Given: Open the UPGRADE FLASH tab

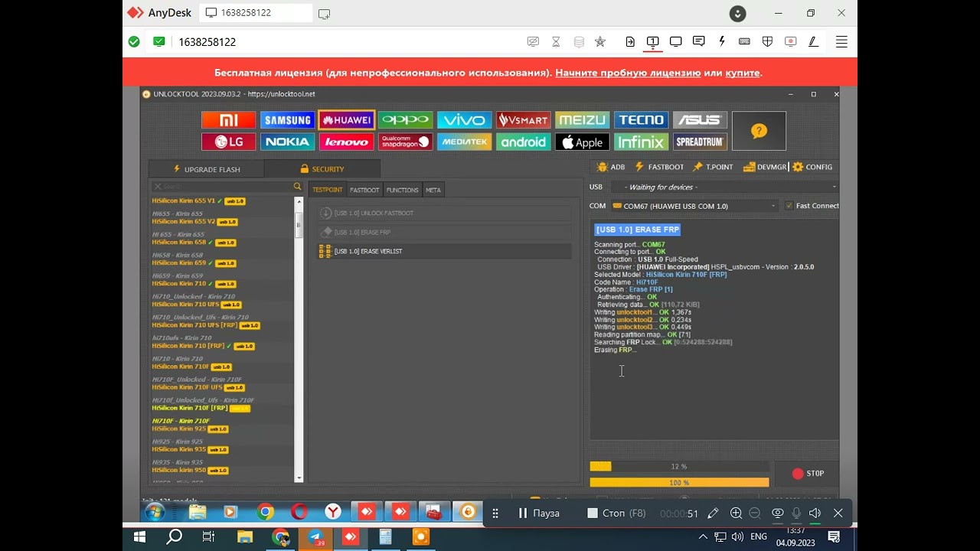Looking at the screenshot, I should click(x=207, y=169).
